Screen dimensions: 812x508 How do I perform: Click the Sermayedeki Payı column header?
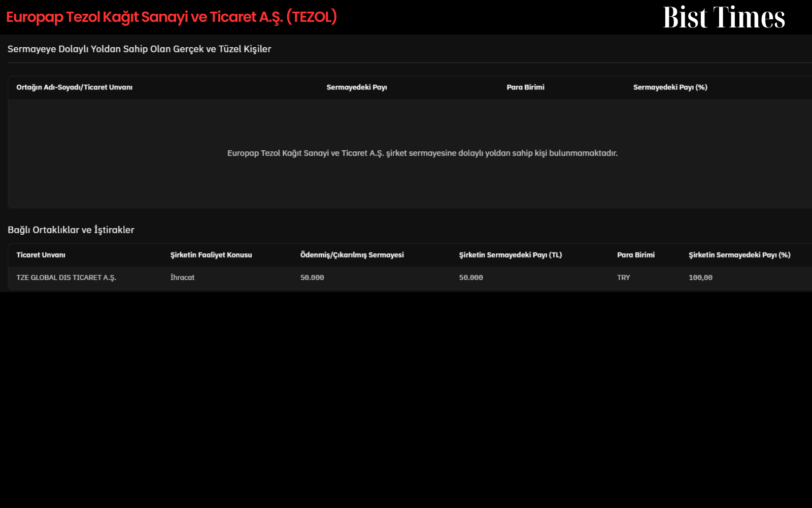click(357, 87)
